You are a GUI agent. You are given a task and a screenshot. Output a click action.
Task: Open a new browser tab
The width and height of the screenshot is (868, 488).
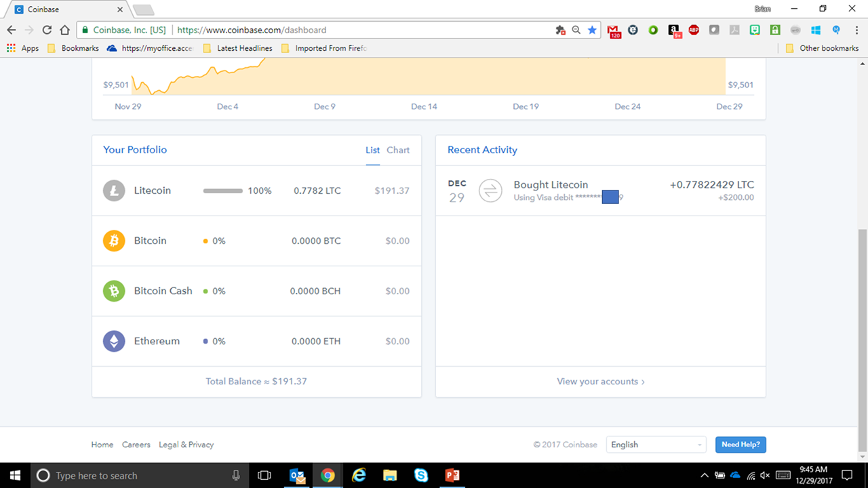pos(144,9)
